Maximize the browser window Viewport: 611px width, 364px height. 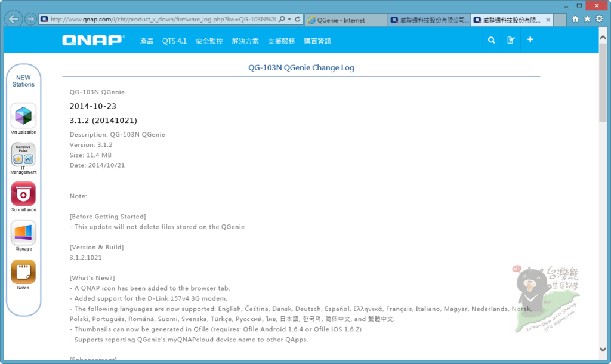(579, 5)
